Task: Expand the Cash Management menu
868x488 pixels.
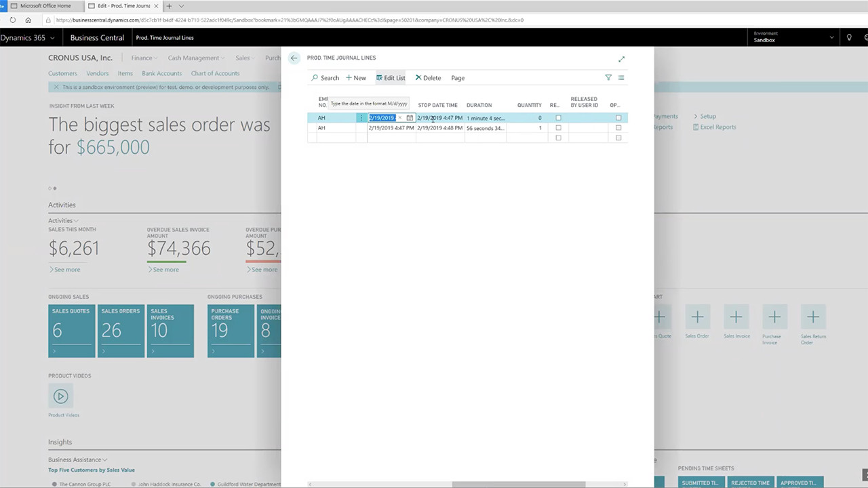Action: [196, 58]
